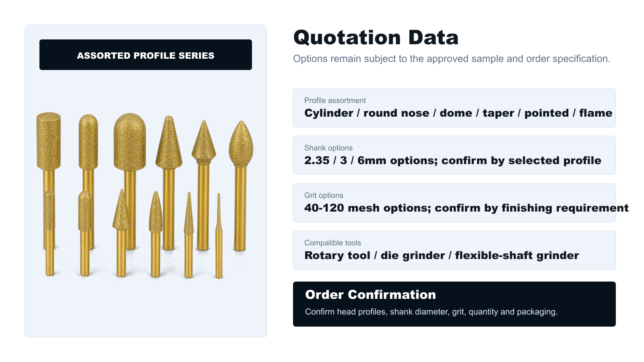Select the large cylinder burr head
644x362 pixels.
pos(49,141)
